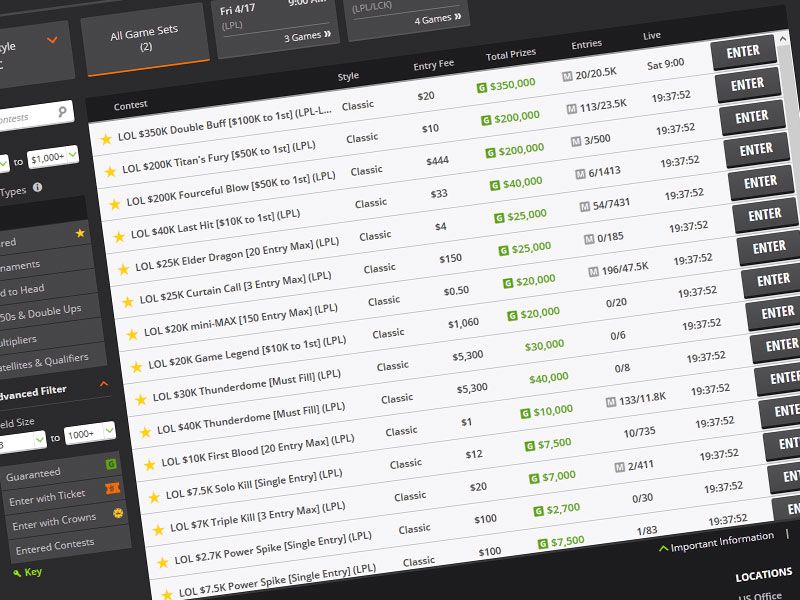This screenshot has height=600, width=800.
Task: Sort contests by the Total Prizes column
Action: point(511,54)
